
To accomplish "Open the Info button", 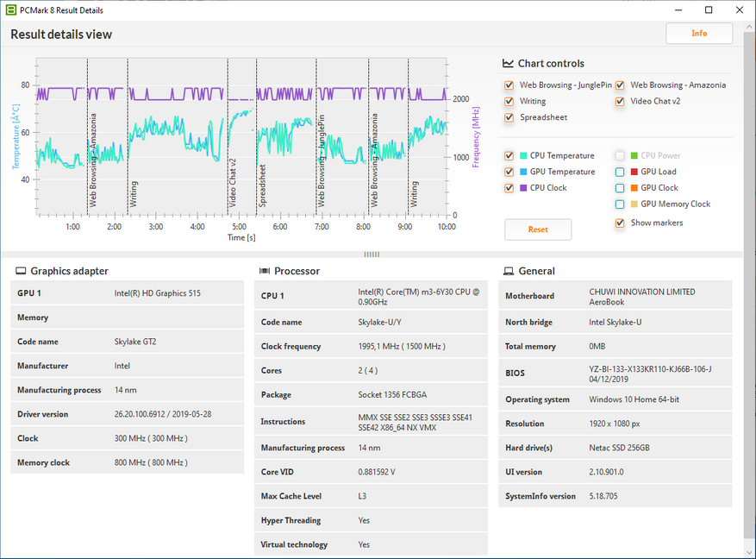I will [699, 34].
